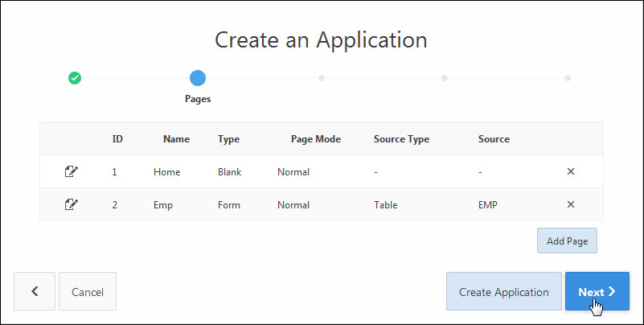
Task: Click the Create Application button
Action: [x=503, y=291]
